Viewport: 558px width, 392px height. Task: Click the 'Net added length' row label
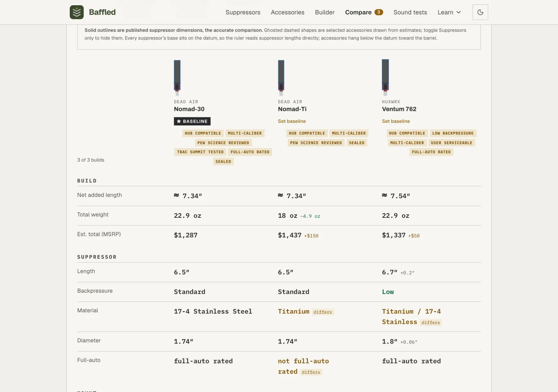click(x=99, y=195)
